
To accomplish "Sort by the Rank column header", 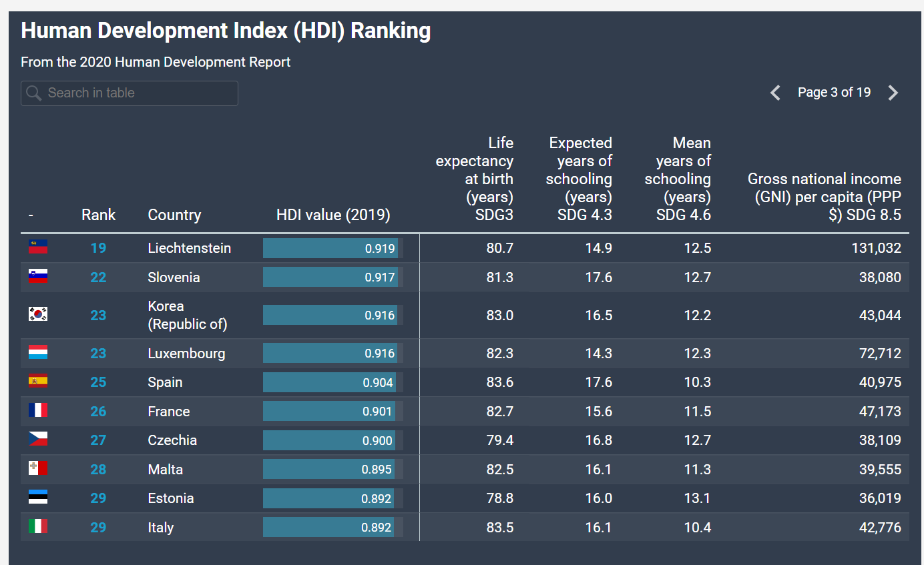I will (x=98, y=215).
